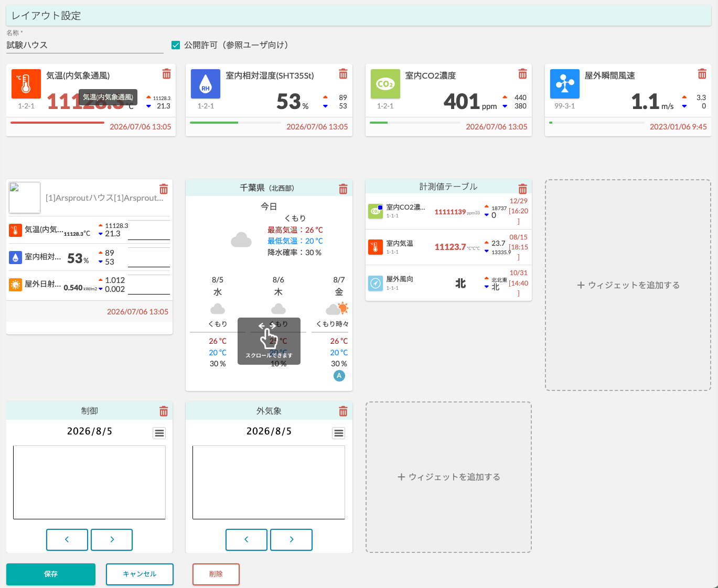Click the blue RH humidity icon
The width and height of the screenshot is (718, 588).
[206, 84]
